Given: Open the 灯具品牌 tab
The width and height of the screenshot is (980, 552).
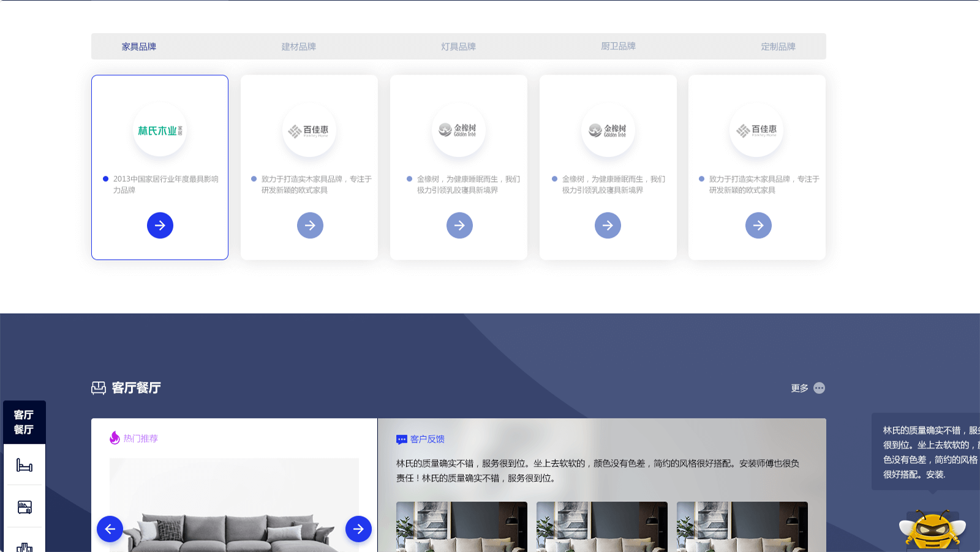Looking at the screenshot, I should [459, 47].
